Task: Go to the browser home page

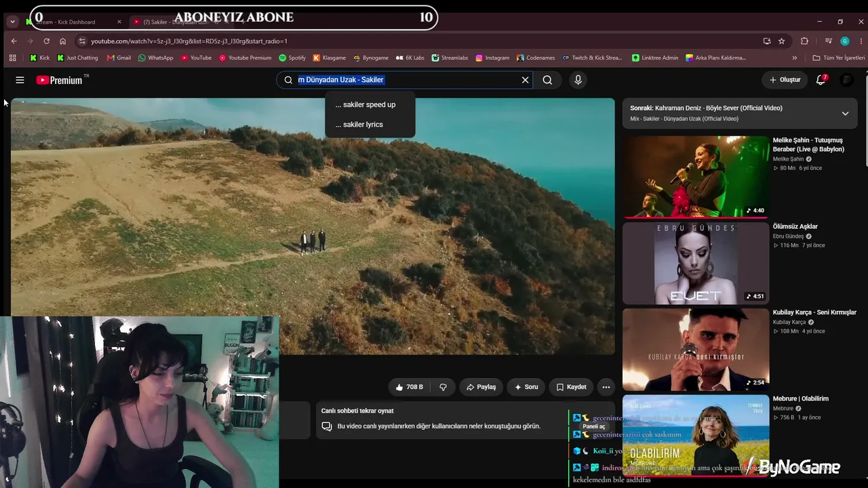Action: coord(62,41)
